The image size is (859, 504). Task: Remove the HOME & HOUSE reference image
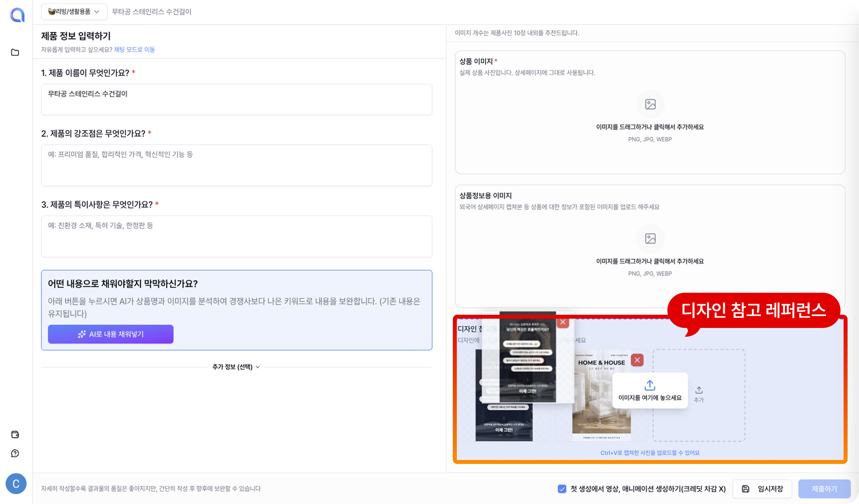637,360
